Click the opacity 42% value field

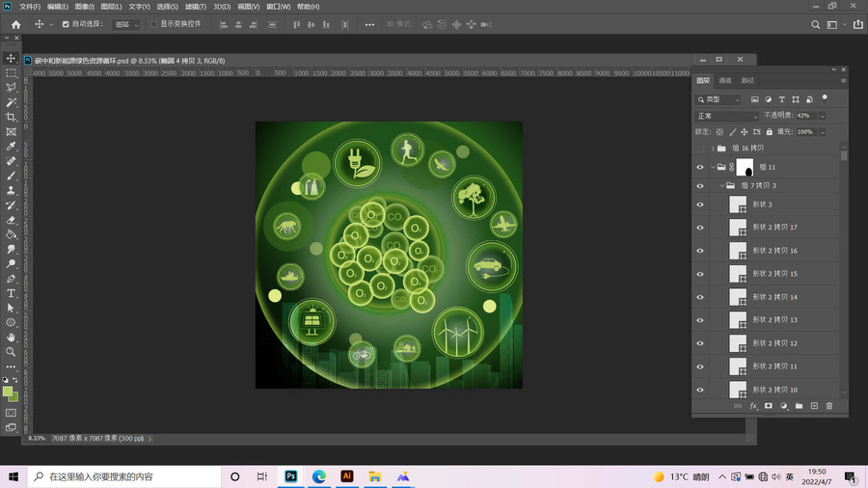(x=806, y=116)
